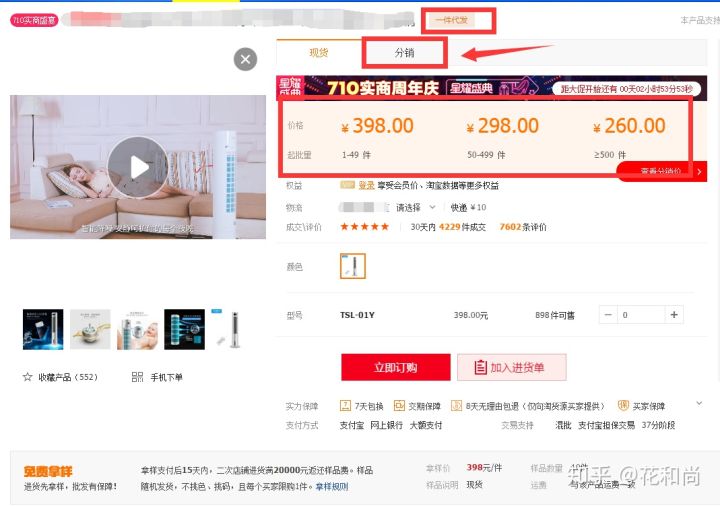Click the 710实商盛宴 badge
Image resolution: width=720 pixels, height=506 pixels.
(34, 20)
